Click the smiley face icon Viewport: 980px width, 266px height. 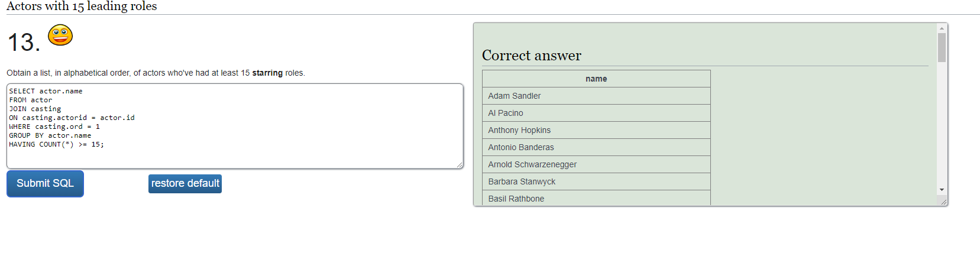tap(60, 35)
